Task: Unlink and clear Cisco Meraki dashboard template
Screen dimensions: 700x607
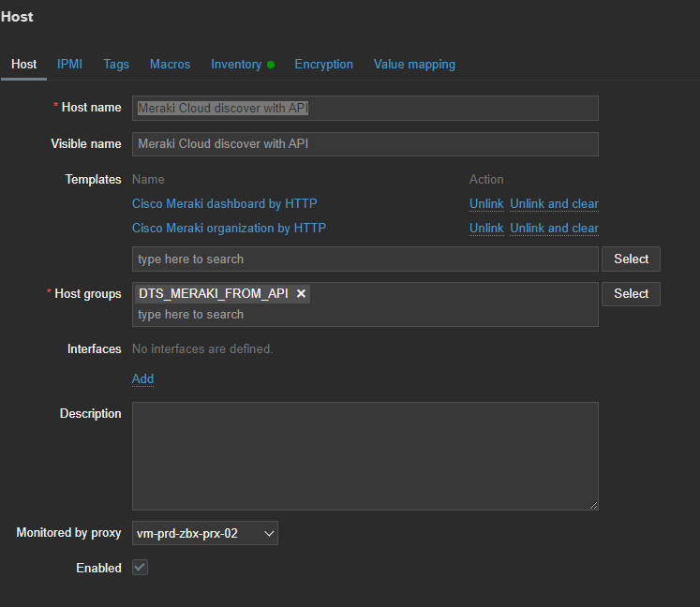Action: (554, 204)
